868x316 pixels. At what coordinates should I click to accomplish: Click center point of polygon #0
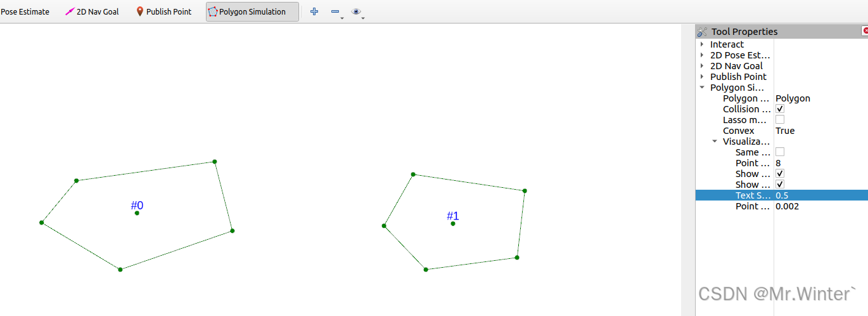(137, 213)
